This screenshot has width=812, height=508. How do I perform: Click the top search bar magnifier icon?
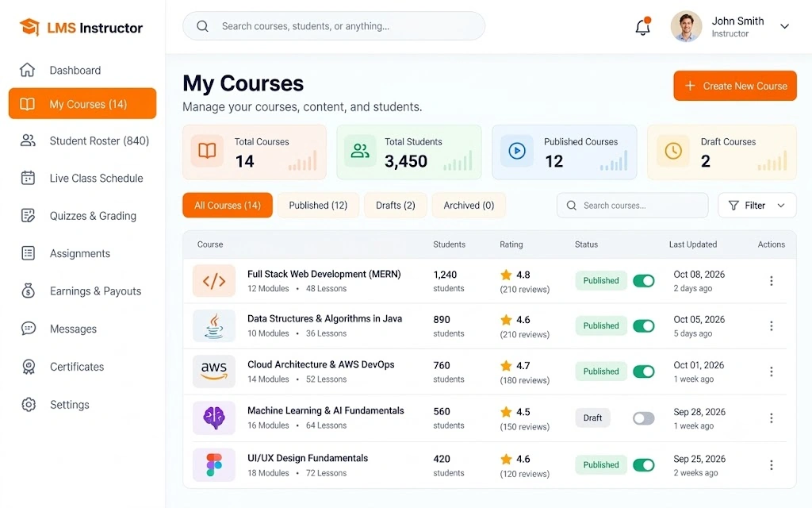(202, 26)
